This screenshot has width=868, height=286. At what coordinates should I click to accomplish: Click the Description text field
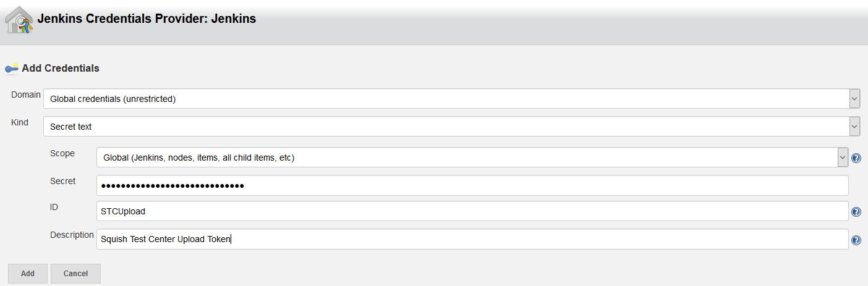(472, 239)
